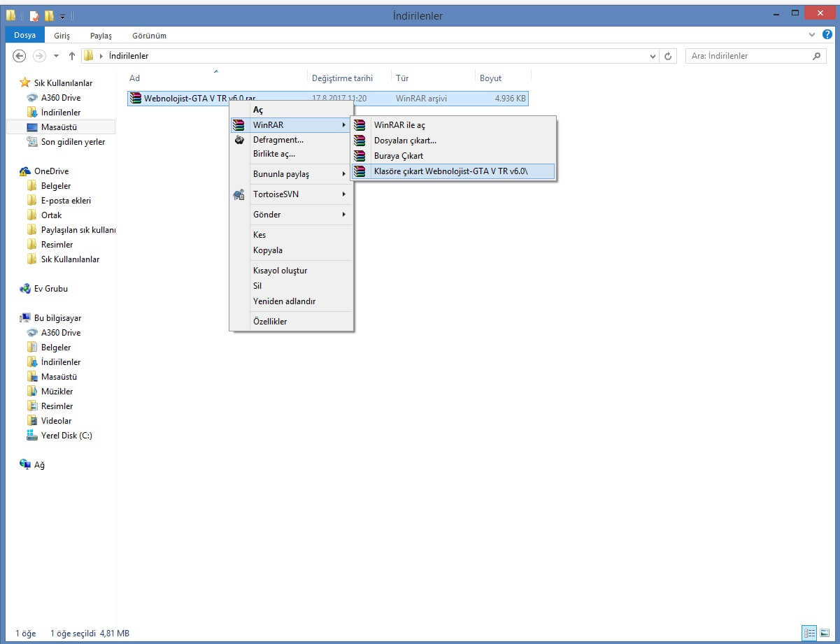
Task: Click the RAR archive file icon in list
Action: tap(136, 99)
